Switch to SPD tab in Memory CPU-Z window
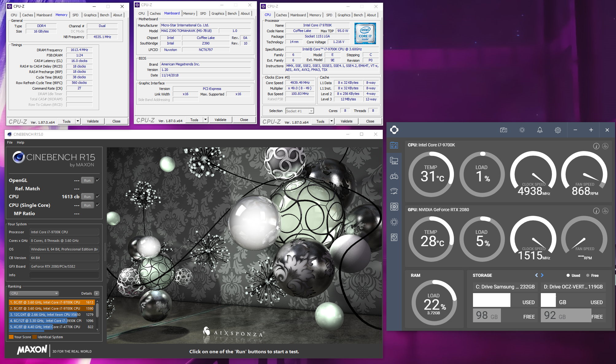This screenshot has width=616, height=364. click(x=76, y=15)
